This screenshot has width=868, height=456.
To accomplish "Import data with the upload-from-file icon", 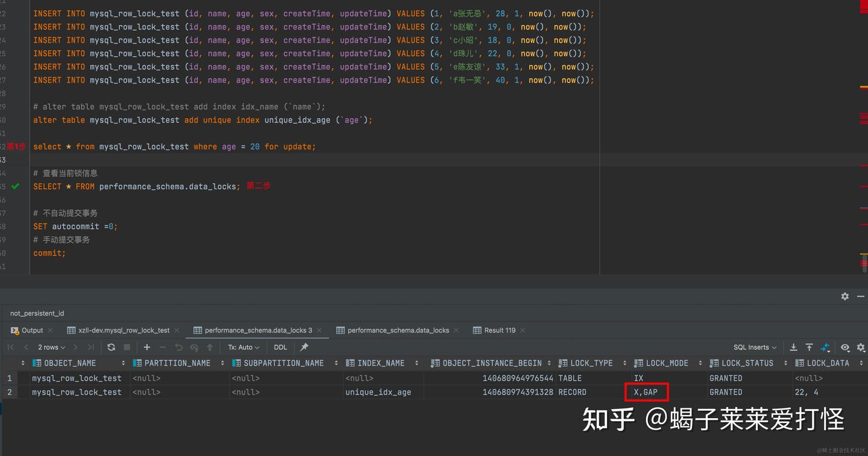I will point(808,347).
